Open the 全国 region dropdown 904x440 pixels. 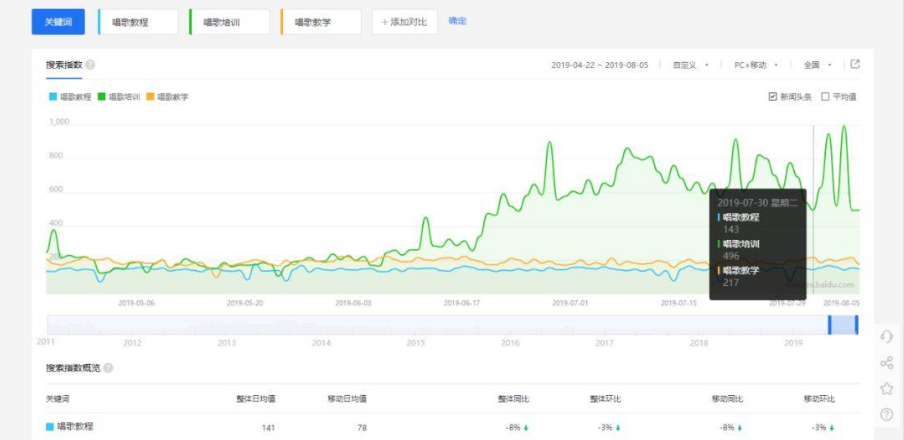click(817, 65)
